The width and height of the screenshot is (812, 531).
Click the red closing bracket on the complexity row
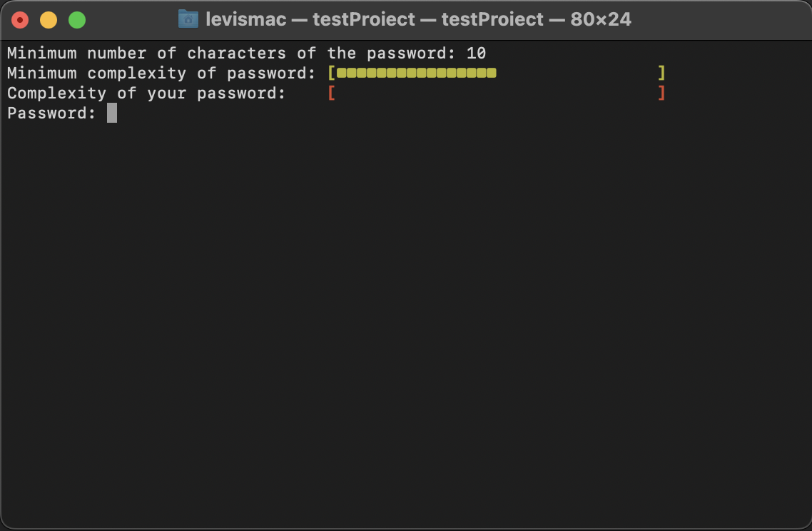click(x=661, y=93)
